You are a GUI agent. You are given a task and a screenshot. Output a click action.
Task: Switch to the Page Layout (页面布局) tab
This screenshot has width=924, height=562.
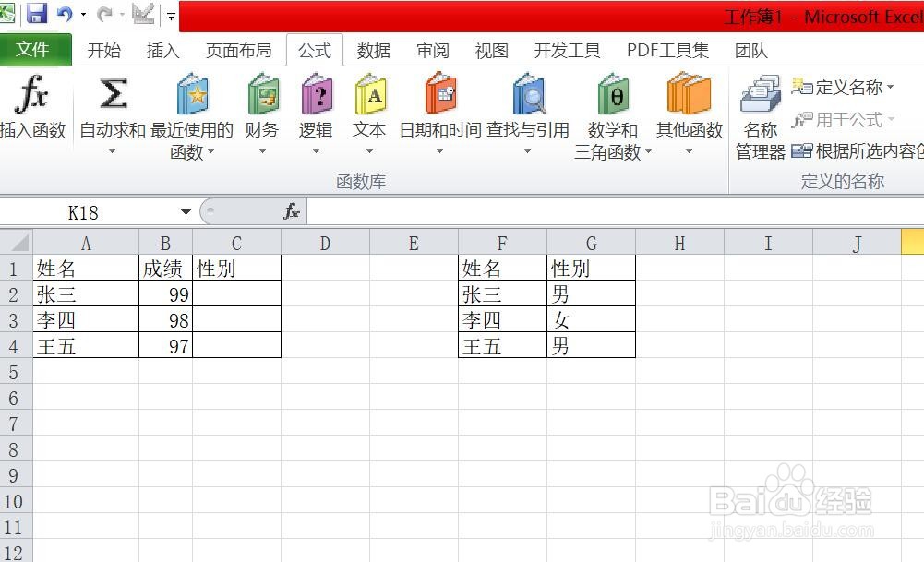coord(239,51)
